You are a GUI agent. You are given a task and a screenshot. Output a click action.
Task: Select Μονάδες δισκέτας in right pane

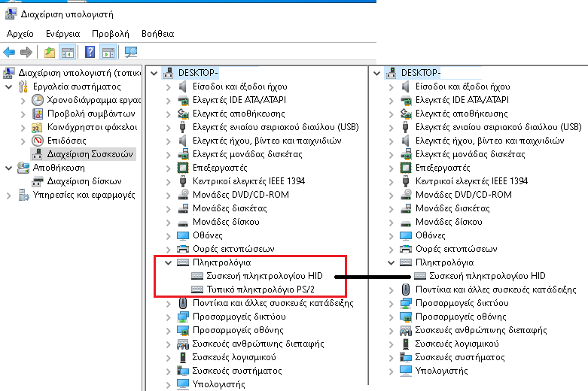click(x=452, y=208)
